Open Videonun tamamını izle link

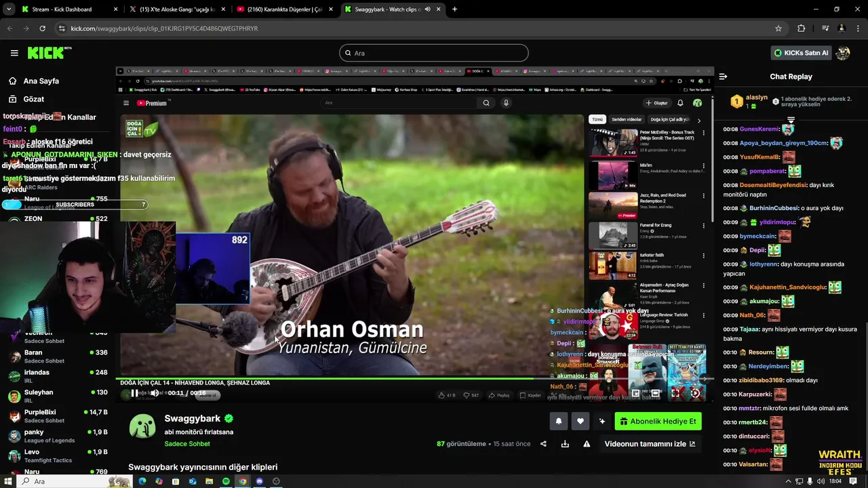[650, 444]
